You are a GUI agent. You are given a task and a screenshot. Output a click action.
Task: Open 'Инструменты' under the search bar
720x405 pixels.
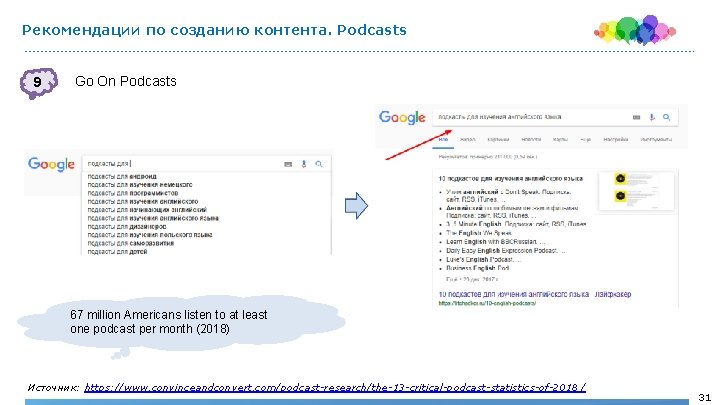pos(656,139)
